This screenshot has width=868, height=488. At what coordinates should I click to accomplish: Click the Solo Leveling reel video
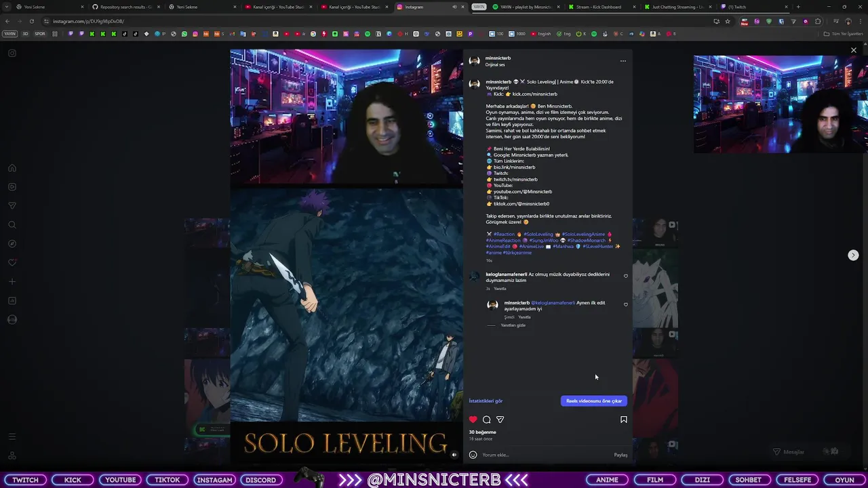347,256
